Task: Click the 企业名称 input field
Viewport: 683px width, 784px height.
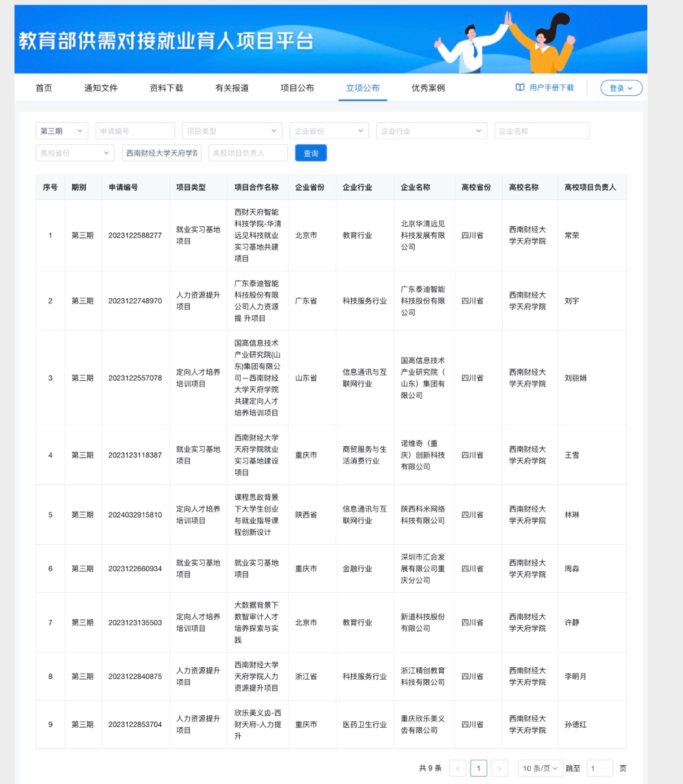Action: pos(541,131)
